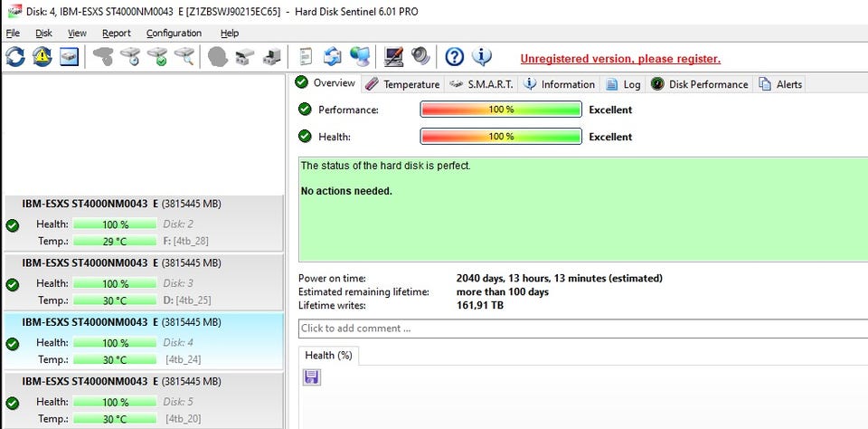868x429 pixels.
Task: Switch to the Alerts tab
Action: tap(780, 84)
